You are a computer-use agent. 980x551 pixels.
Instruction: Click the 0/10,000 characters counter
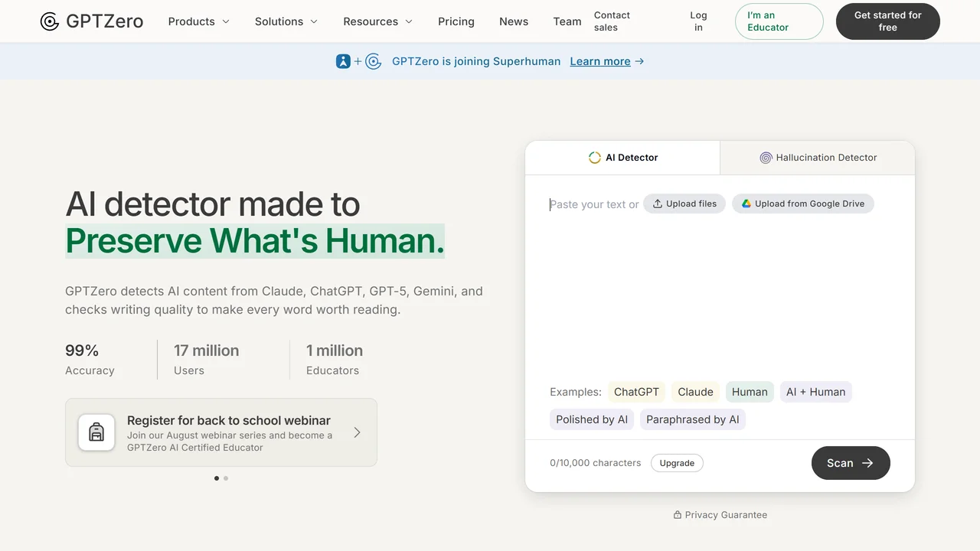pos(596,463)
